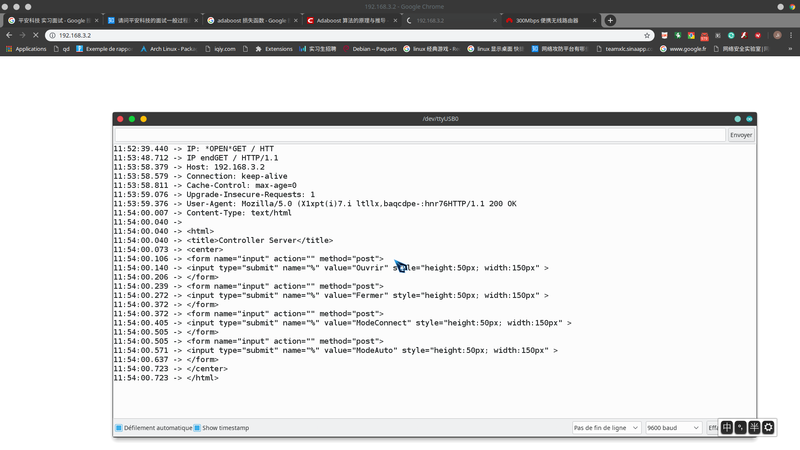The width and height of the screenshot is (800, 450).
Task: Click the browser back arrow
Action: tap(8, 35)
